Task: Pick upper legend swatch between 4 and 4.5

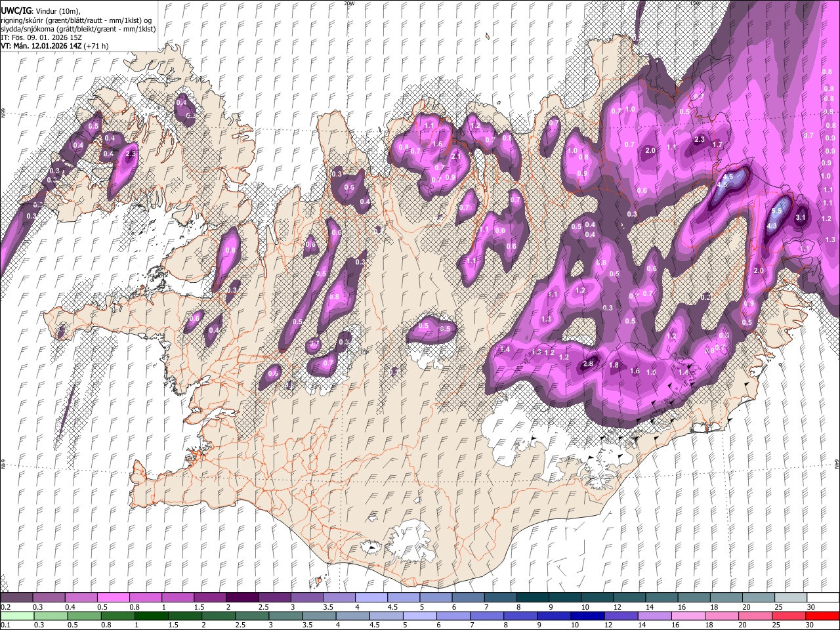Action: pyautogui.click(x=371, y=598)
